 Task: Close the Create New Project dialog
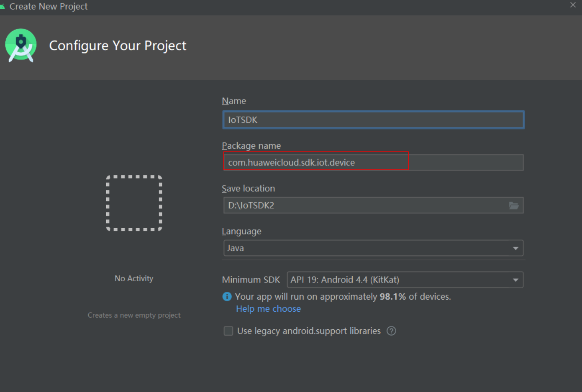tap(573, 5)
